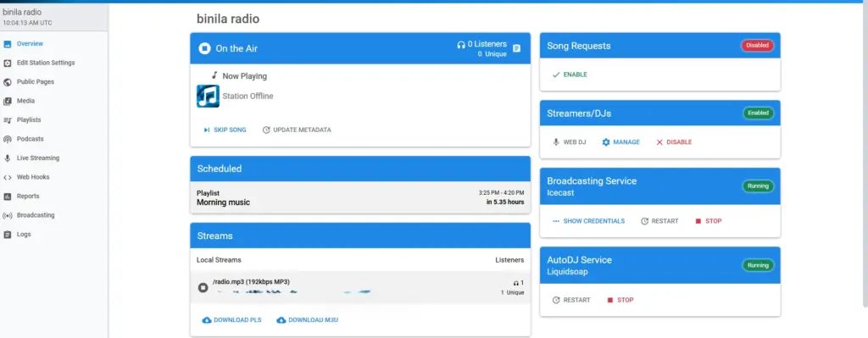
Task: Click Disable in Streamers/DJs card
Action: click(x=674, y=142)
